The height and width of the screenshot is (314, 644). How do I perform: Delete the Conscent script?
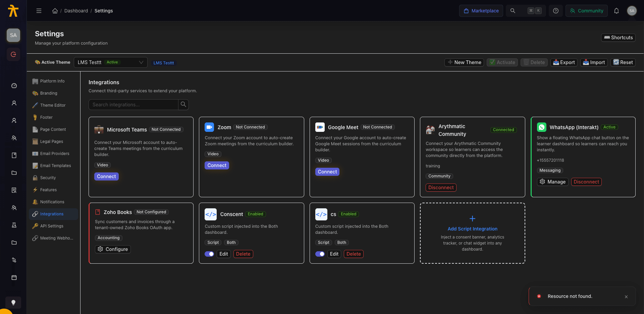pyautogui.click(x=243, y=254)
